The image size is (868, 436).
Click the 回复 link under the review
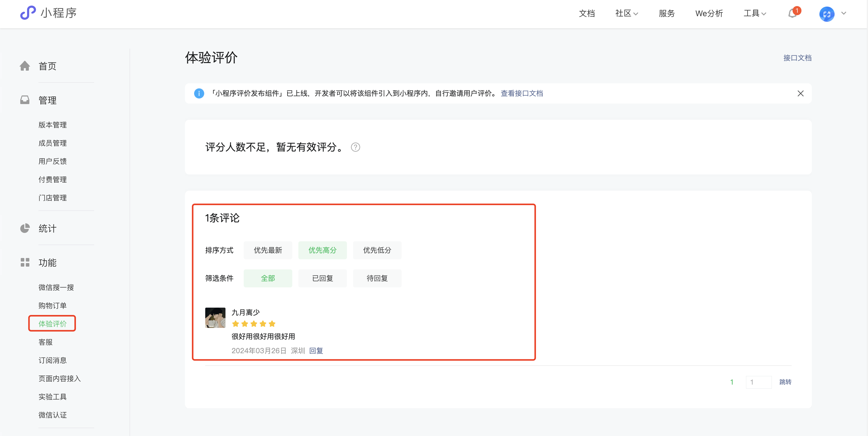pos(316,351)
